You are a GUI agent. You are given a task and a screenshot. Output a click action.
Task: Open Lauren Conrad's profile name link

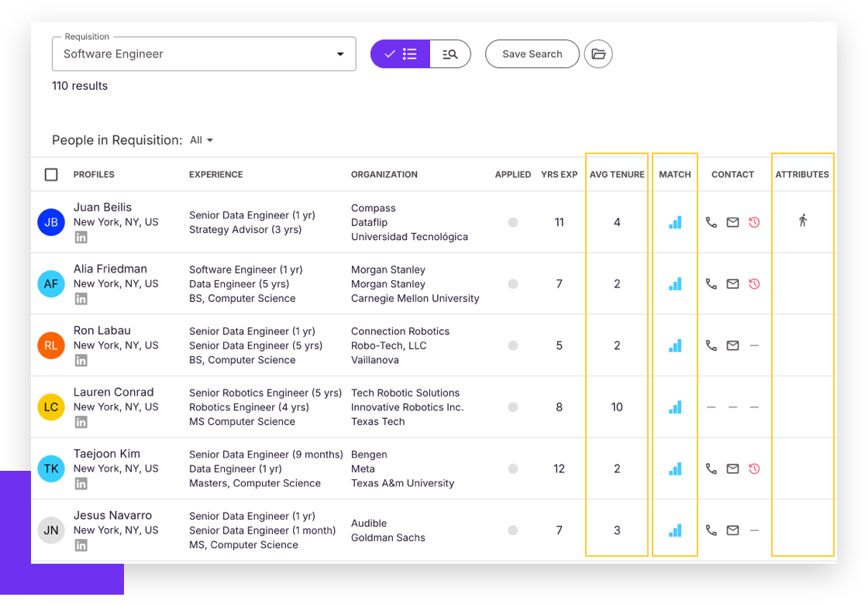[113, 392]
